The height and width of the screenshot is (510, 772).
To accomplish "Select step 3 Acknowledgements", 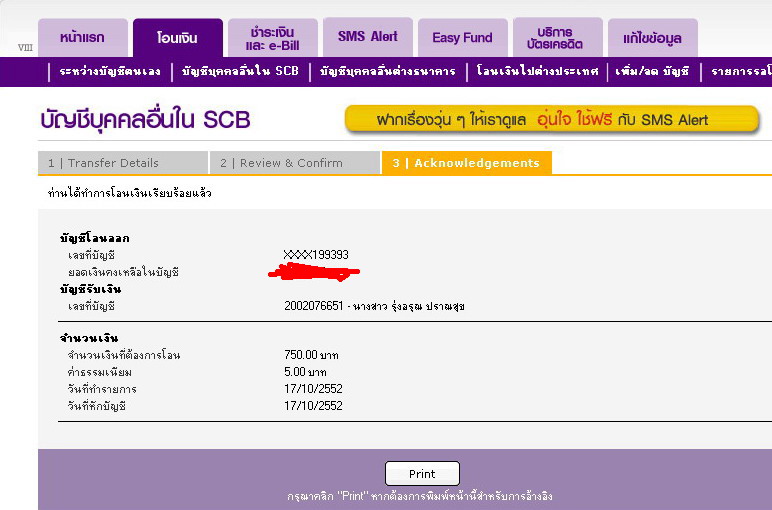I will [467, 163].
